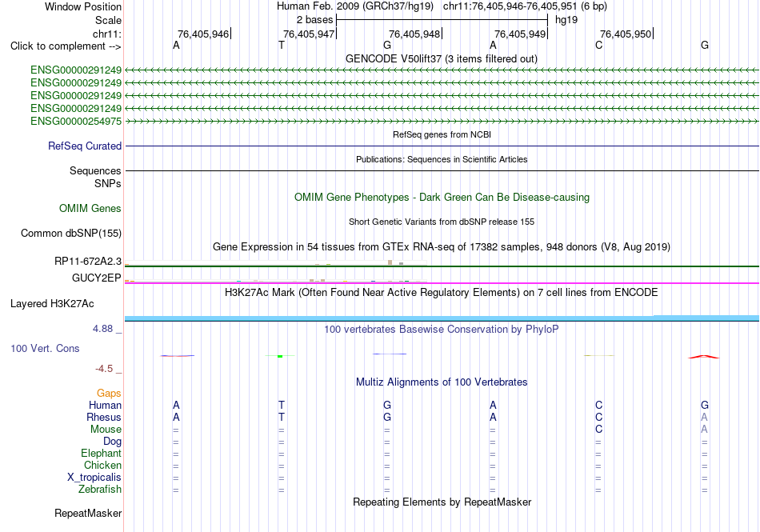The image size is (760, 532).
Task: Click the Scale label
Action: 108,20
